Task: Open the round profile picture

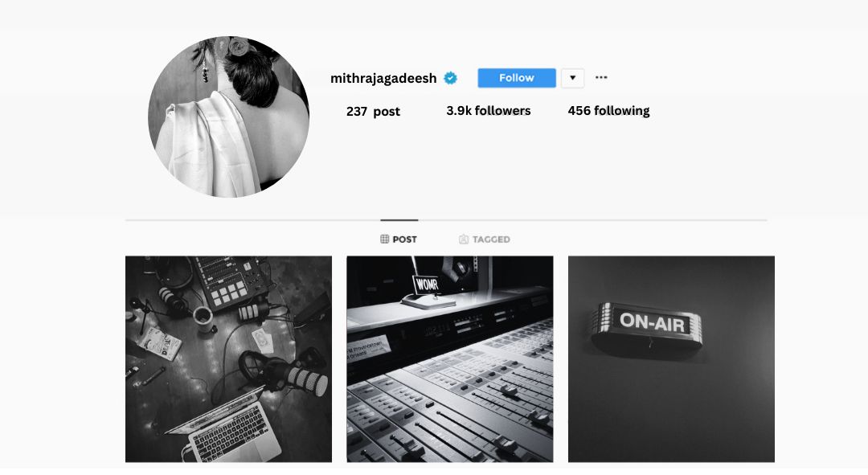Action: click(x=228, y=117)
